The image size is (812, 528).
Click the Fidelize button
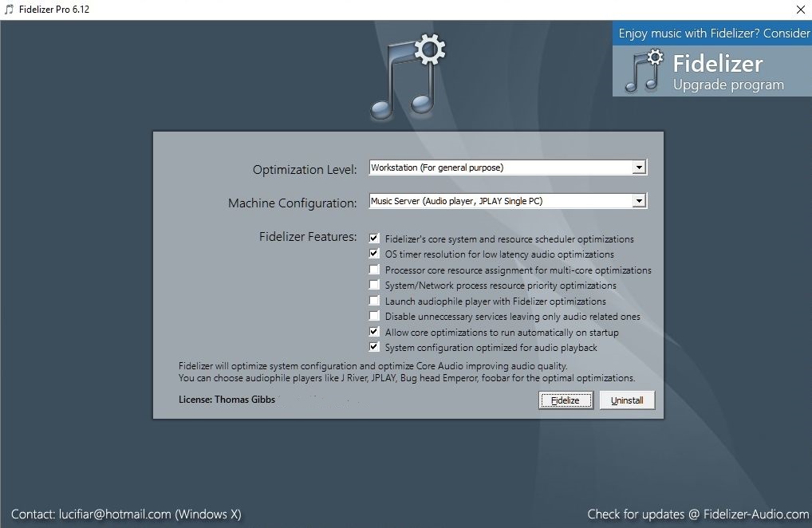pyautogui.click(x=566, y=400)
